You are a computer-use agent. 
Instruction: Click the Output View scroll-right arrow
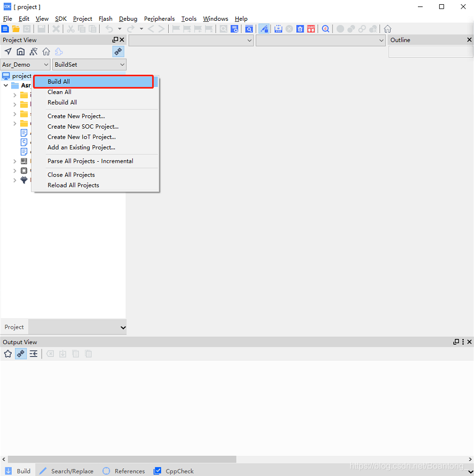[x=470, y=459]
